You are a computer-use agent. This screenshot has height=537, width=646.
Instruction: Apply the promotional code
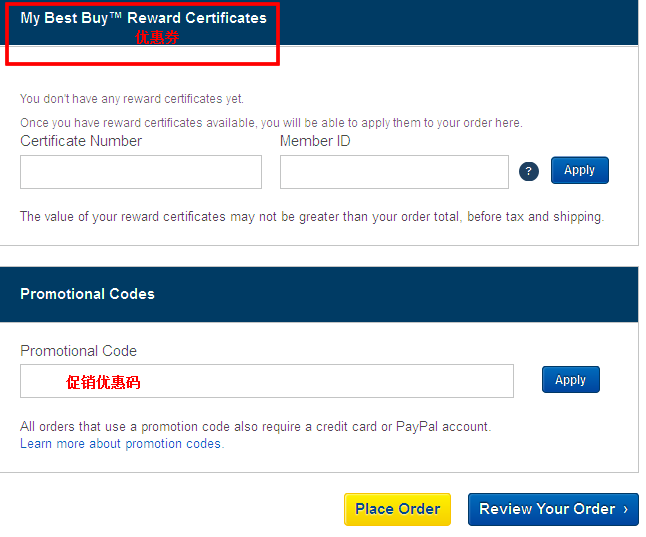coord(571,380)
